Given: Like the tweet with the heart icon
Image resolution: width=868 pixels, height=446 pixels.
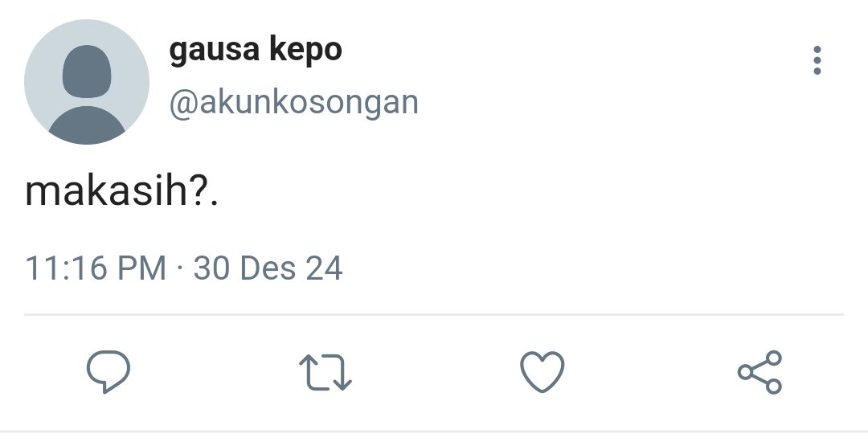Looking at the screenshot, I should click(542, 372).
